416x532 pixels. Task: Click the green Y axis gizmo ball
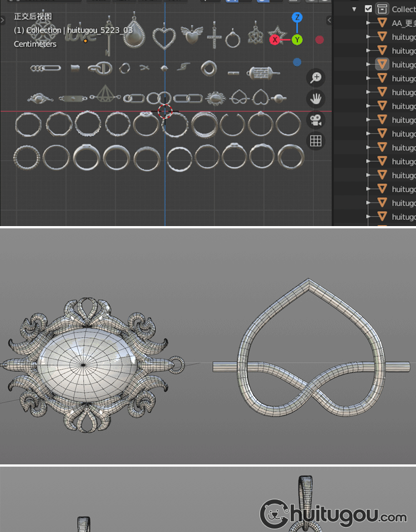pyautogui.click(x=297, y=40)
